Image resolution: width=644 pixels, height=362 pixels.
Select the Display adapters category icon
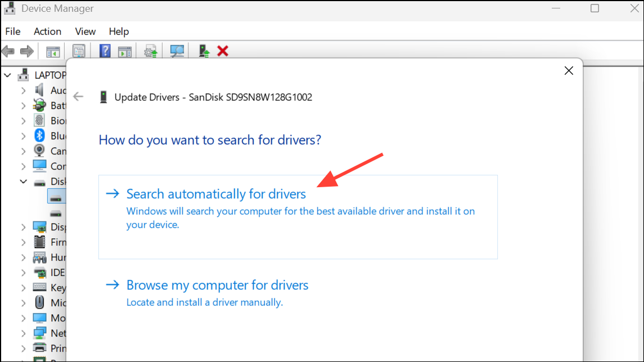coord(40,227)
